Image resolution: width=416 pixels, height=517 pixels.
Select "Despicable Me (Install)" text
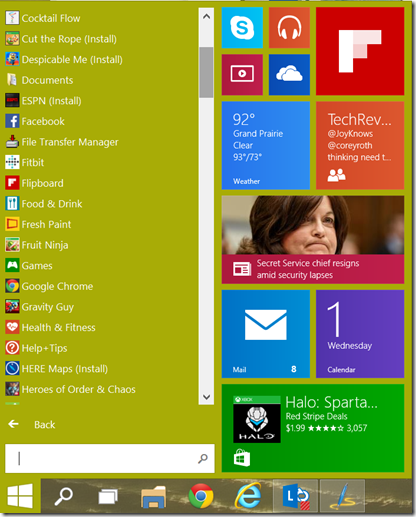(x=72, y=60)
